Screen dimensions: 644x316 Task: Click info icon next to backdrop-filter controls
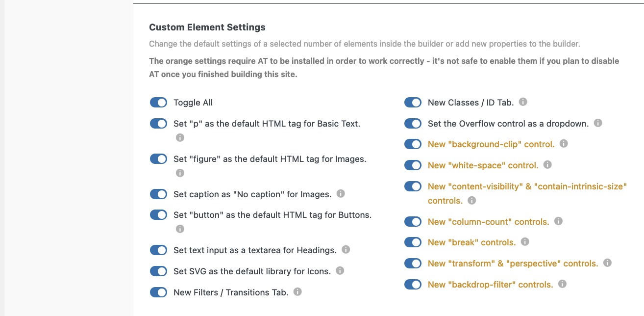[x=562, y=284]
